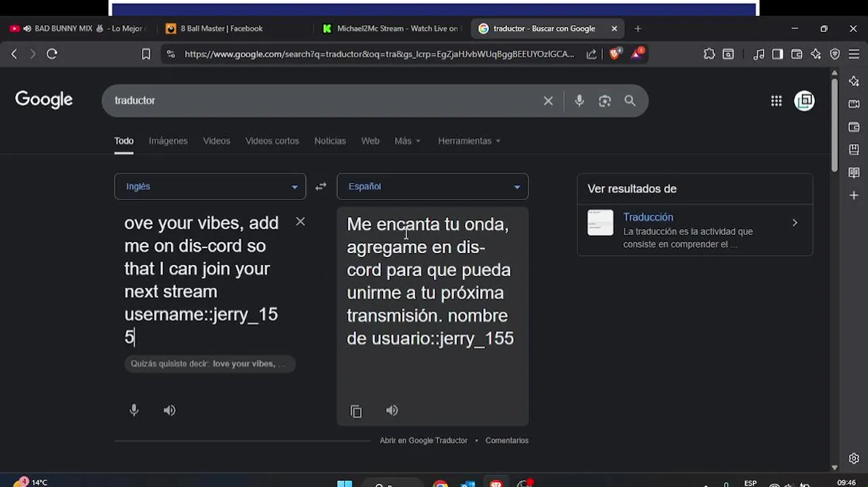Open the Inglés source language dropdown
This screenshot has width=868, height=487.
[210, 187]
